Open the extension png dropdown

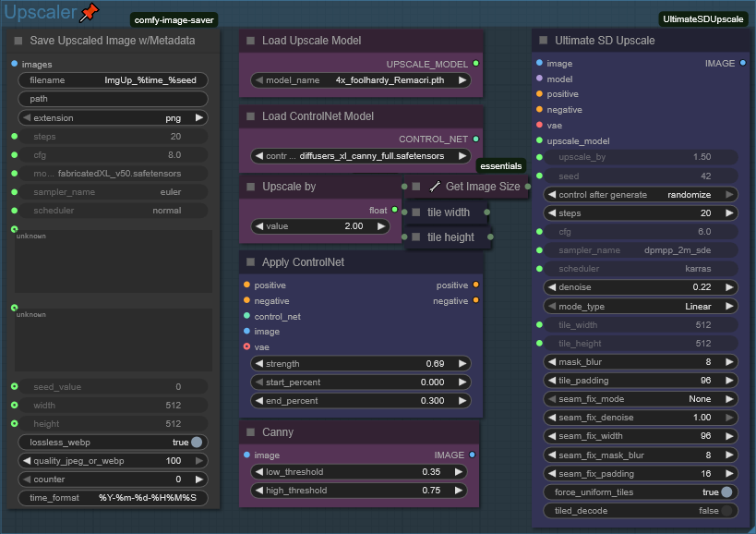pos(113,117)
